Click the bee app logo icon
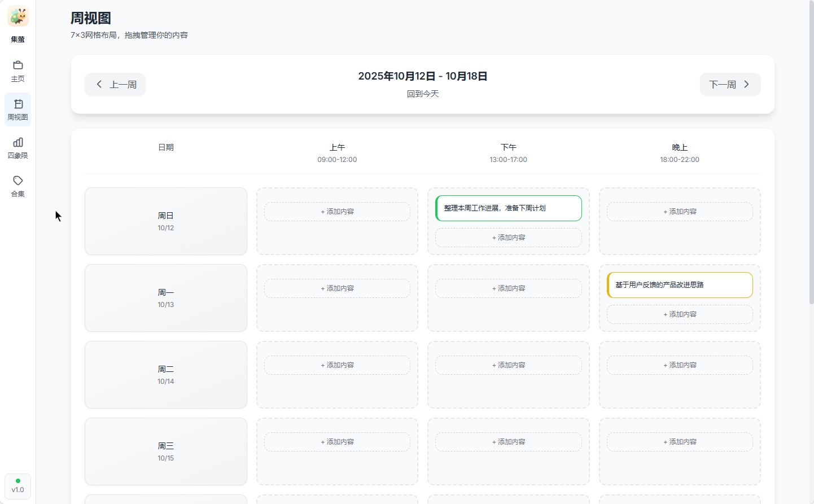This screenshot has height=504, width=814. coord(18,16)
